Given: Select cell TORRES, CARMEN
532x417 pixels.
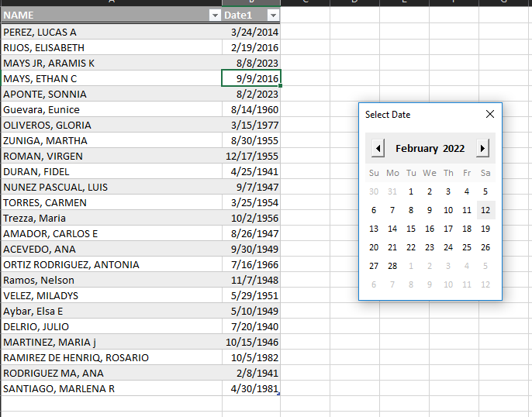Looking at the screenshot, I should coord(112,203).
